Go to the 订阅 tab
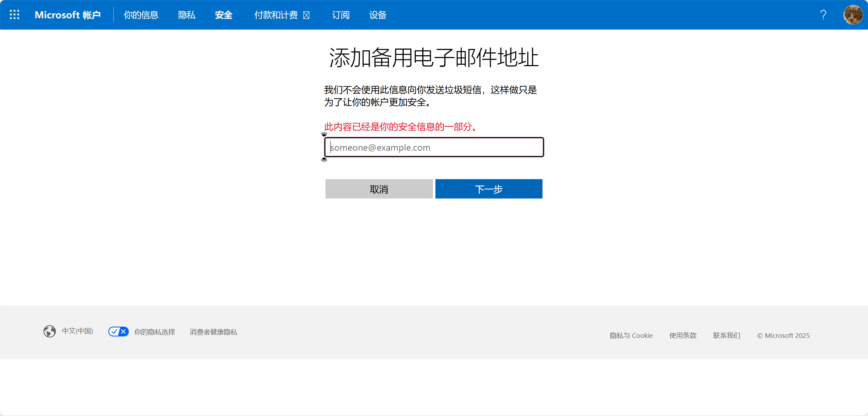 (x=341, y=15)
